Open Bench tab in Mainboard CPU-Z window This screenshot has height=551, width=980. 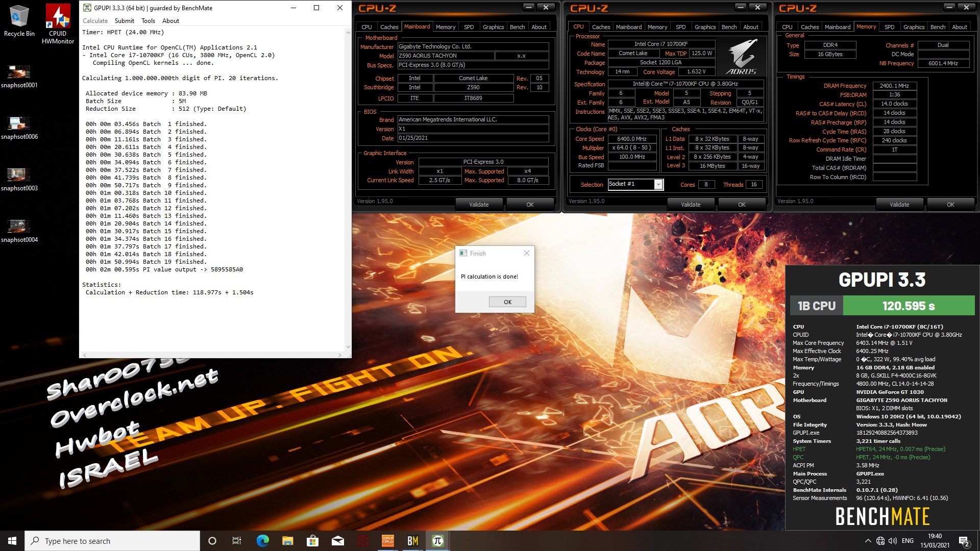(x=517, y=27)
